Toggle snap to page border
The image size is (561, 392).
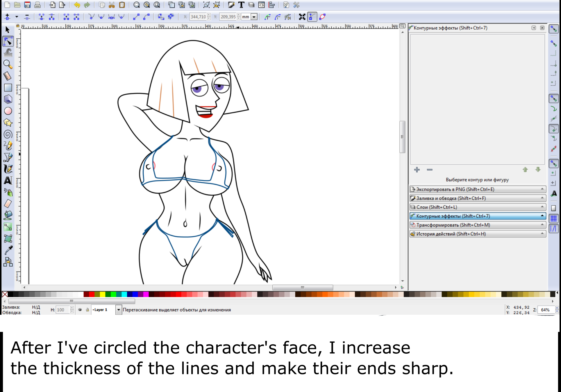[553, 208]
